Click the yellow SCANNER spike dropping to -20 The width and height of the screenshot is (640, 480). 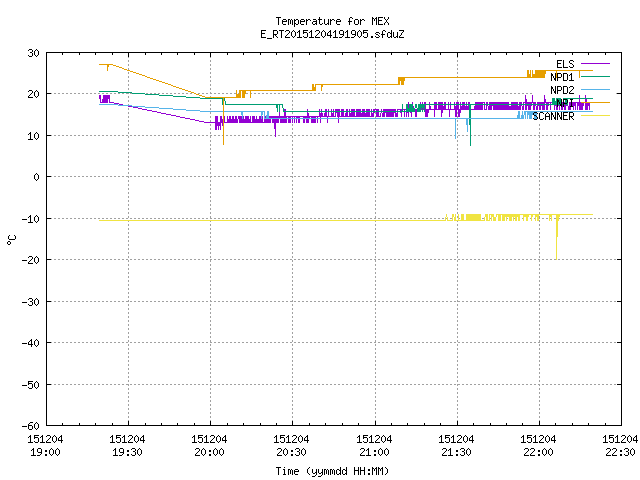point(556,239)
